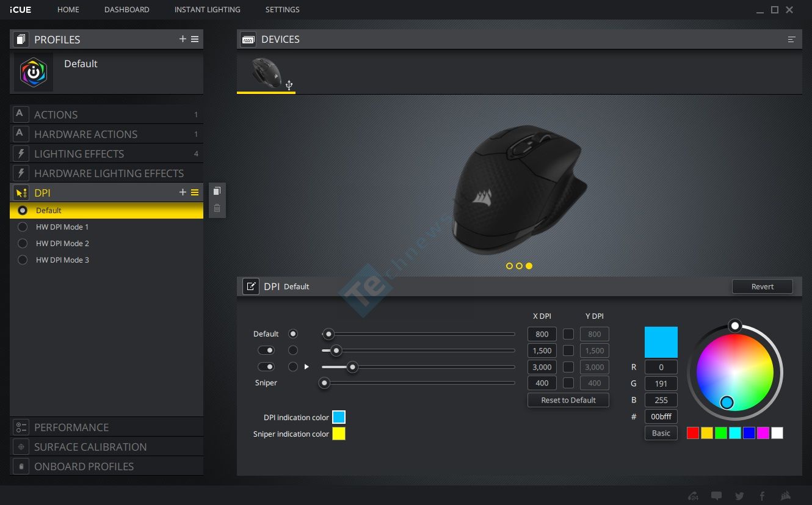Click the 800 X DPI input field

tap(542, 334)
